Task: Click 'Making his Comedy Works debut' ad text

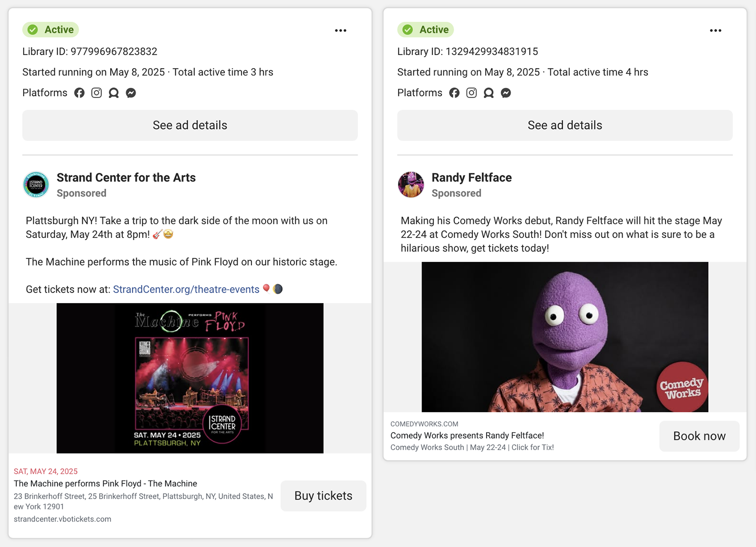Action: [561, 234]
